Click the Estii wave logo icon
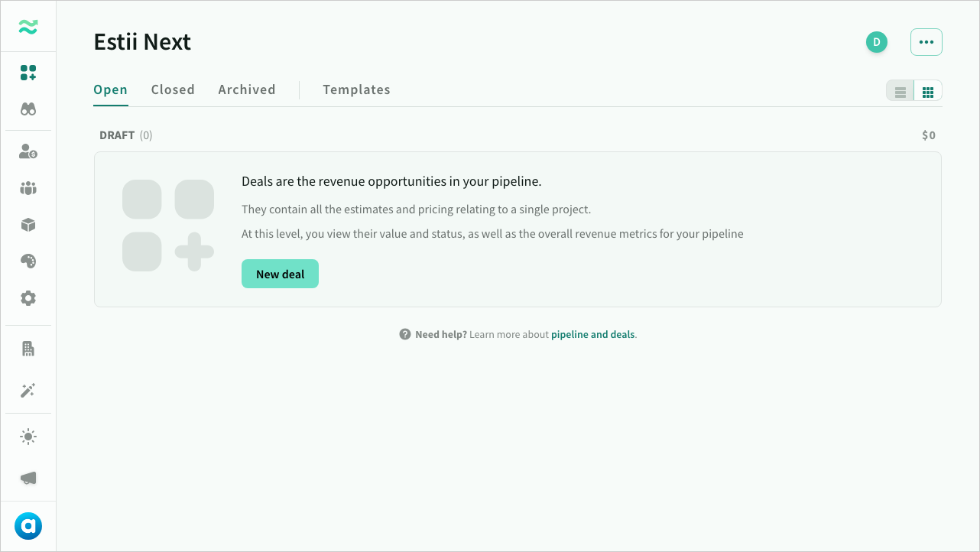 click(x=28, y=28)
